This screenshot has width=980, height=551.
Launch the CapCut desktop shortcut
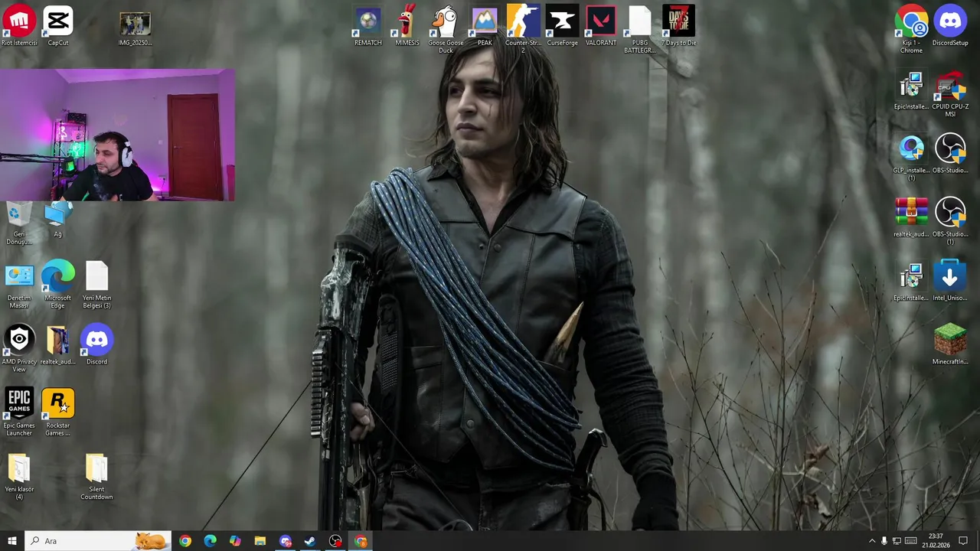[x=58, y=25]
